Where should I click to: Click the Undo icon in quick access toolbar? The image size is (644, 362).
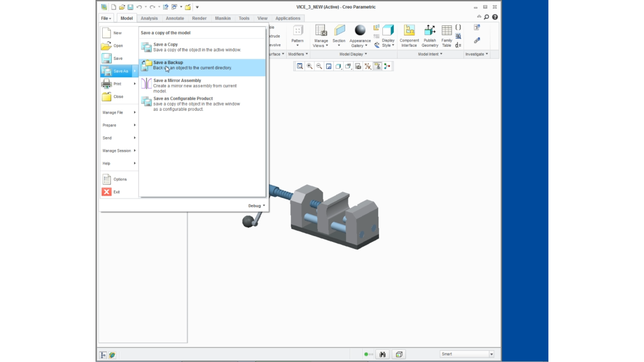coord(139,7)
